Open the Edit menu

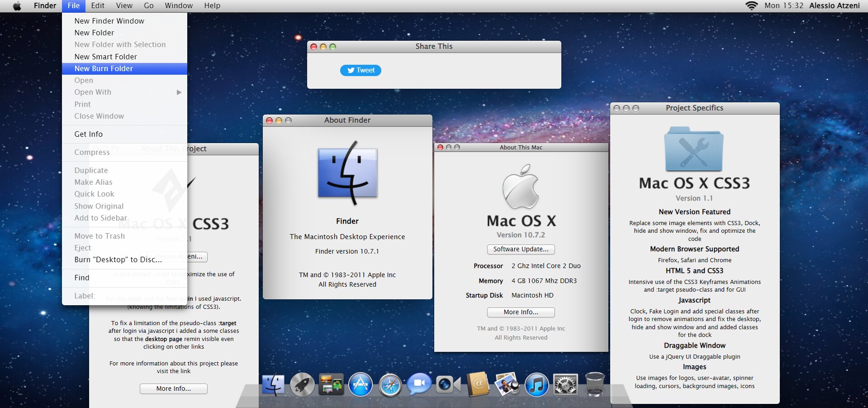[98, 6]
